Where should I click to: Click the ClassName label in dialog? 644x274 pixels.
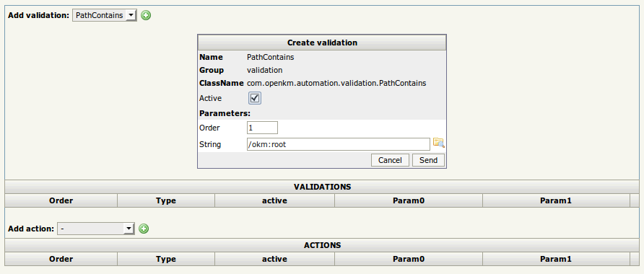222,83
